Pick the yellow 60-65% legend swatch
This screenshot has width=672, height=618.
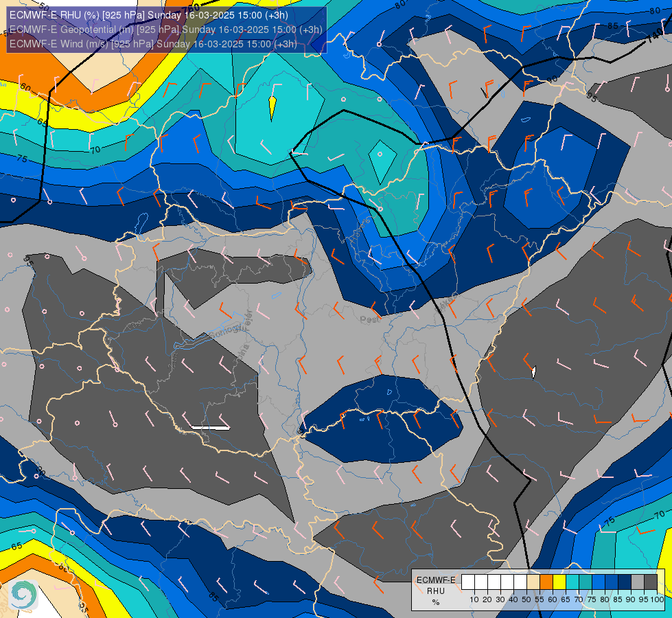pos(559,582)
